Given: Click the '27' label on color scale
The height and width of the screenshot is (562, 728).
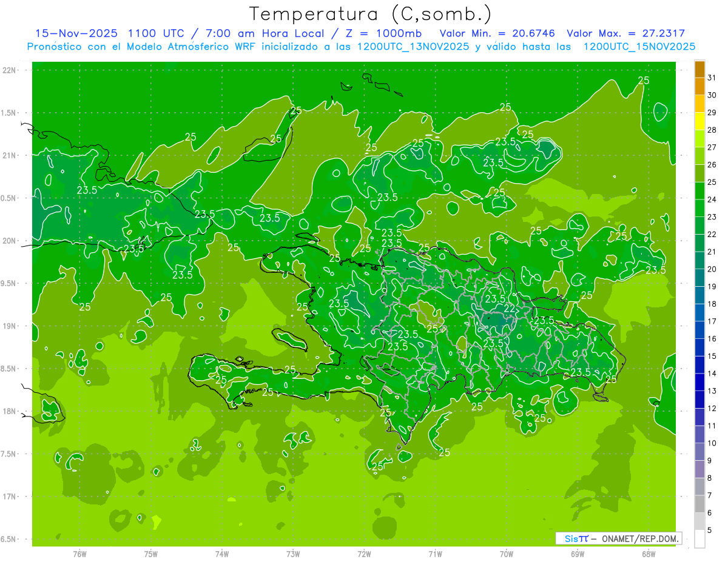Looking at the screenshot, I should coord(712,147).
